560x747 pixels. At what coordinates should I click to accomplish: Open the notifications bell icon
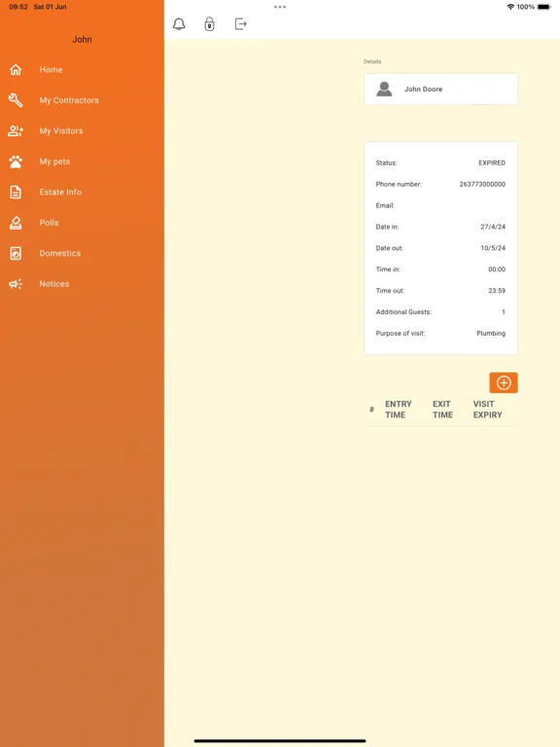click(x=179, y=23)
